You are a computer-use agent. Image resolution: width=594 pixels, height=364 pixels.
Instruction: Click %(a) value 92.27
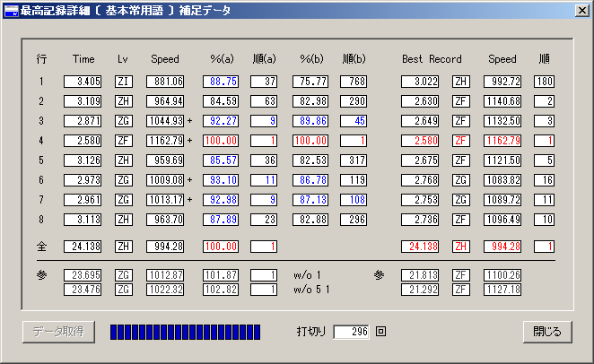(221, 121)
